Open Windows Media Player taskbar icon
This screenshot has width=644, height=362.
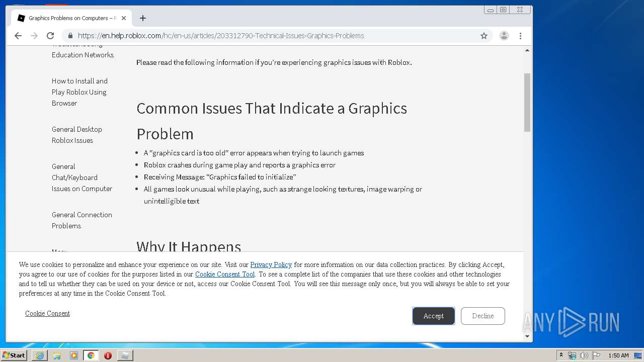(x=74, y=355)
